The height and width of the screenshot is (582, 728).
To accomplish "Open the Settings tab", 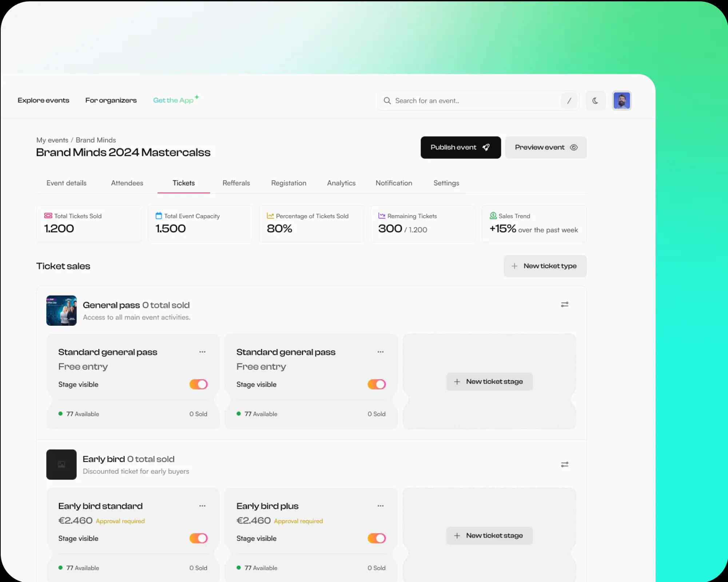I will point(446,183).
